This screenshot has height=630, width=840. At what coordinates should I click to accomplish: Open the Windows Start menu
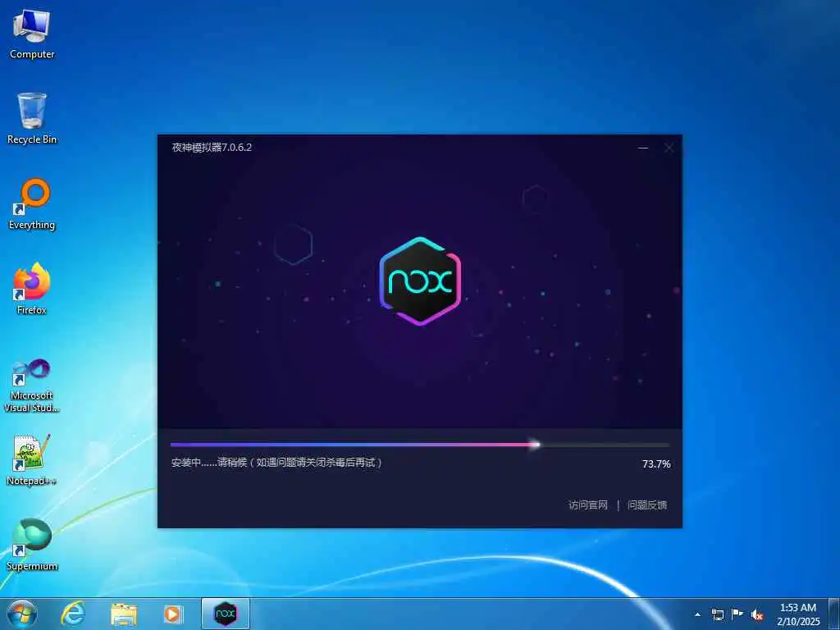[x=22, y=614]
